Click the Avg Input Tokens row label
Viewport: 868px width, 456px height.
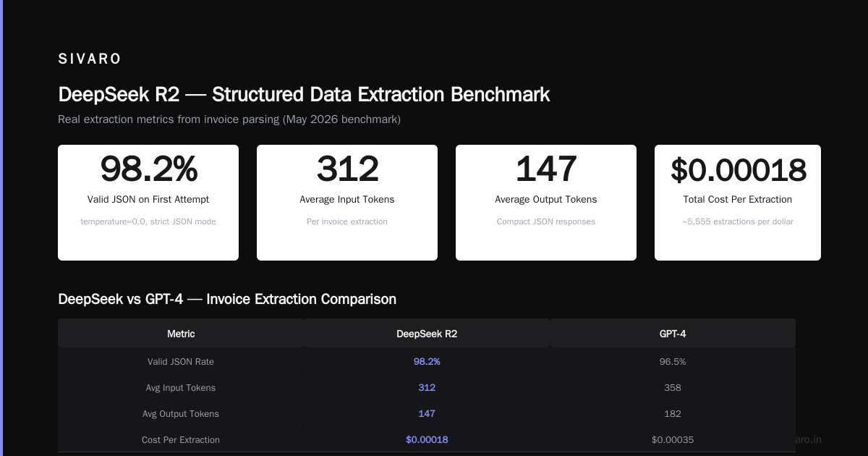tap(181, 387)
